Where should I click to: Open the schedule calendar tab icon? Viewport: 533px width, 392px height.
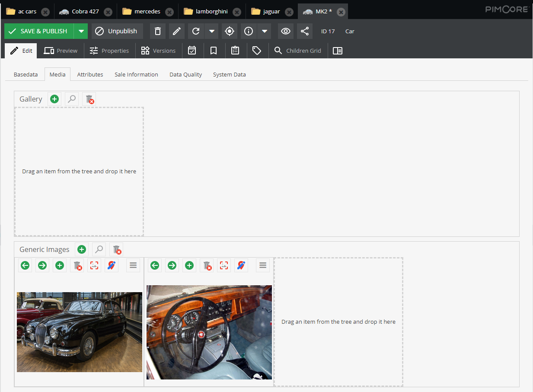click(x=192, y=51)
